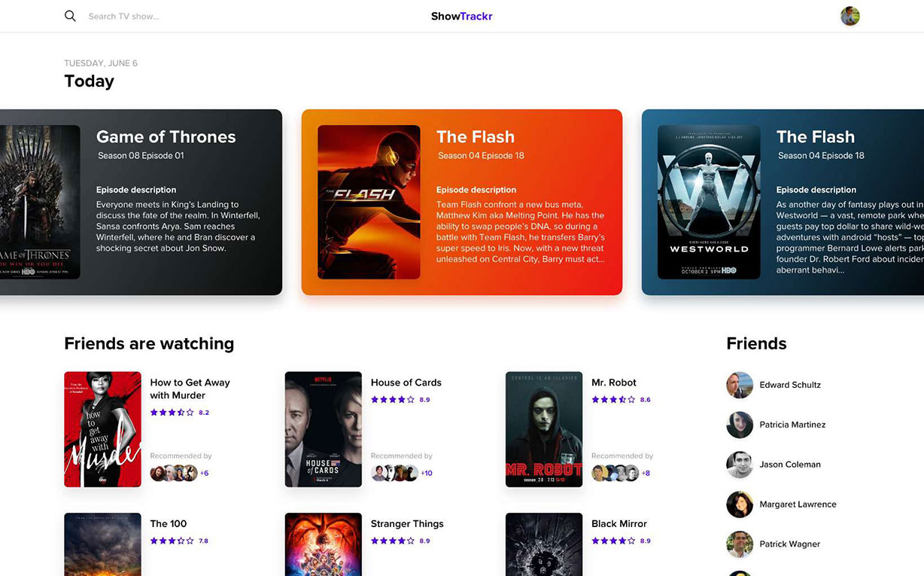924x576 pixels.
Task: Rate House of Cards using its stars
Action: tap(392, 400)
